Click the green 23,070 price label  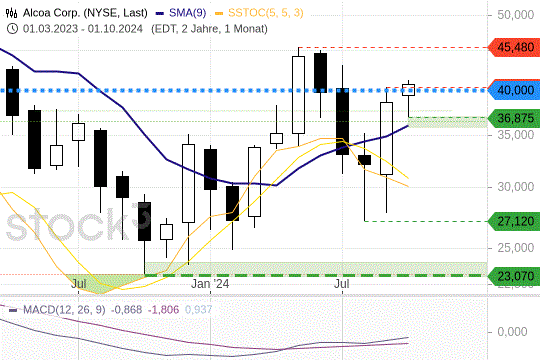click(x=515, y=276)
